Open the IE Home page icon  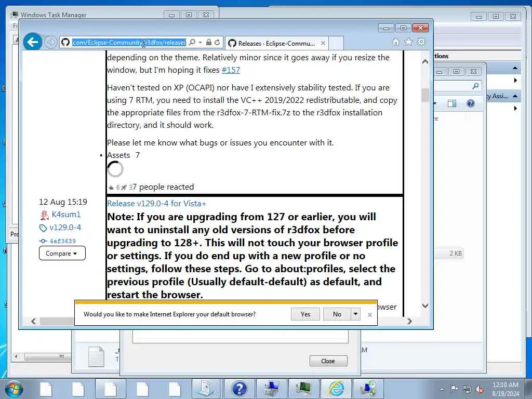point(395,42)
